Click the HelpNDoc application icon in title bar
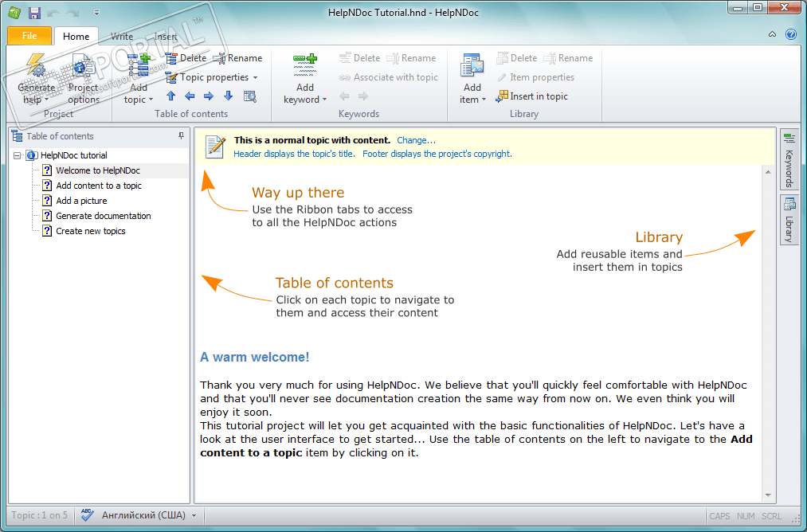807x532 pixels. [14, 13]
